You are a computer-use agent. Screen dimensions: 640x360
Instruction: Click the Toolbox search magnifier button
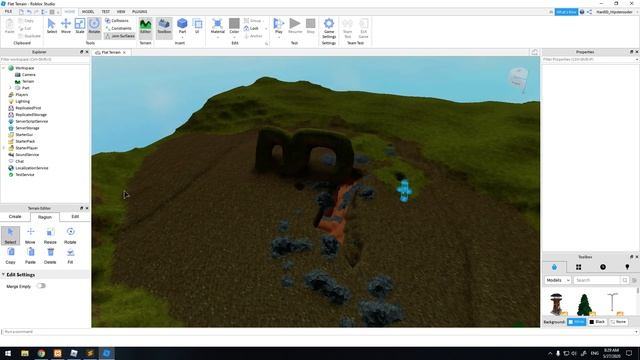point(625,280)
